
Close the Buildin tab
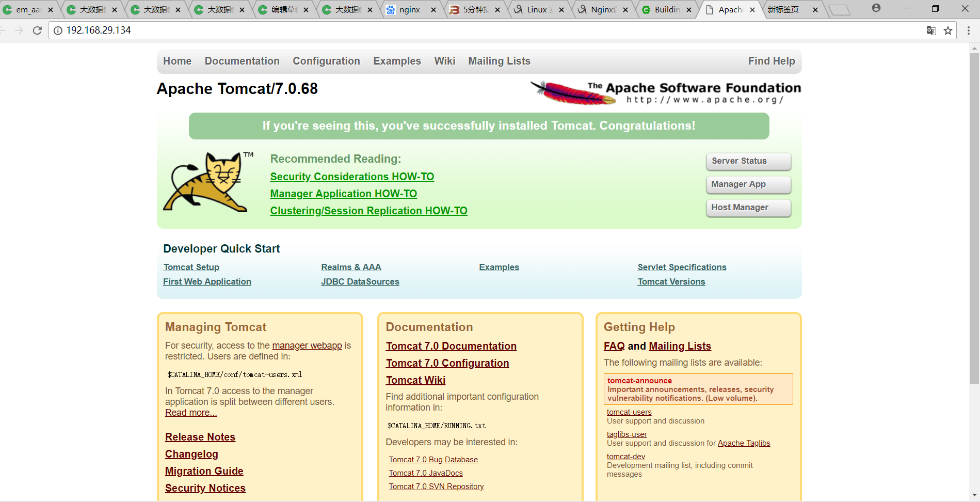tap(689, 10)
